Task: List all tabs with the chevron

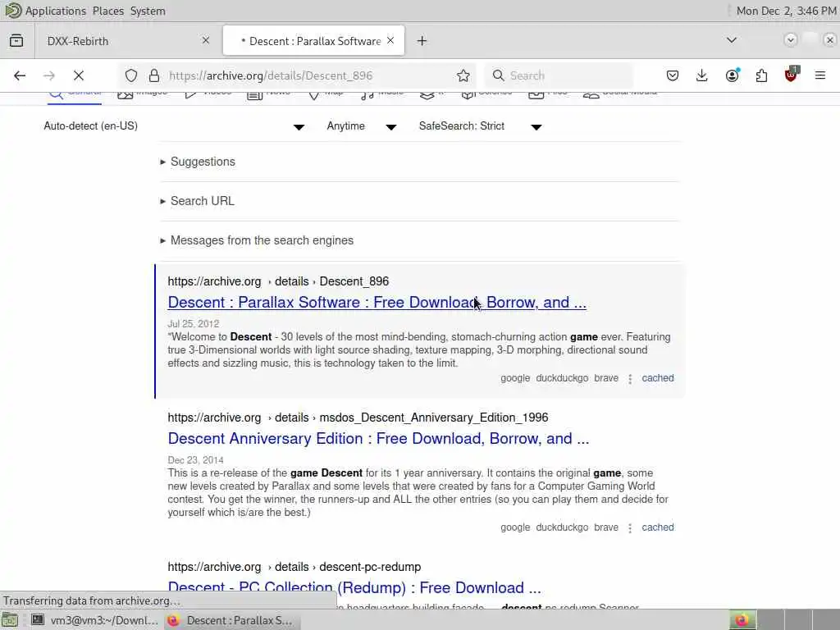Action: pos(731,40)
